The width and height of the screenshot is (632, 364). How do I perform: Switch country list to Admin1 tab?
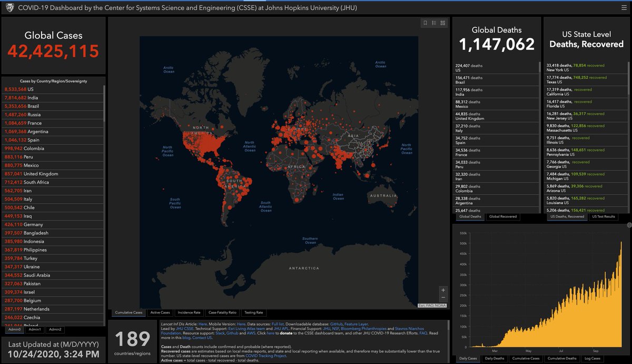pyautogui.click(x=35, y=329)
